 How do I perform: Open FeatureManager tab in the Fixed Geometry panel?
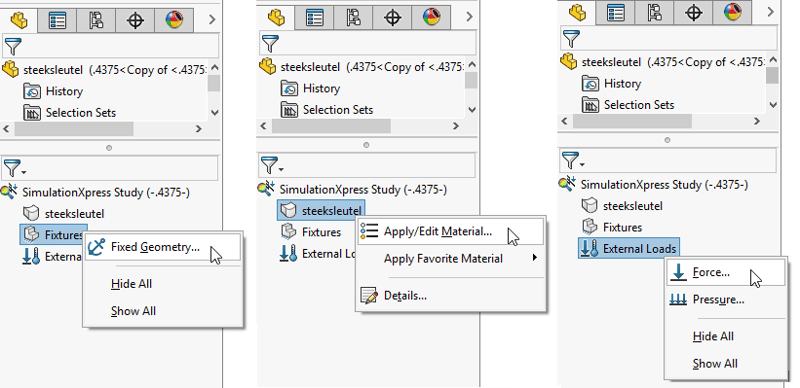19,20
